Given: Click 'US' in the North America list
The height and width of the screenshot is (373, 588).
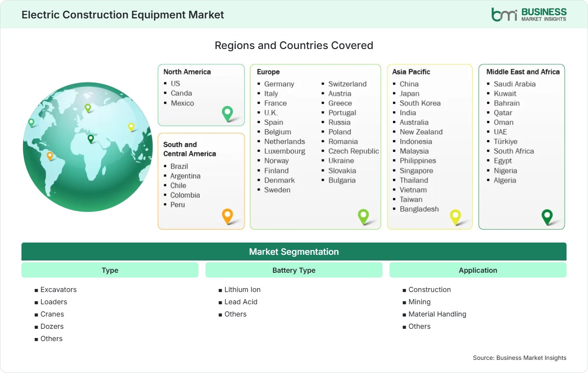Looking at the screenshot, I should pyautogui.click(x=175, y=84).
